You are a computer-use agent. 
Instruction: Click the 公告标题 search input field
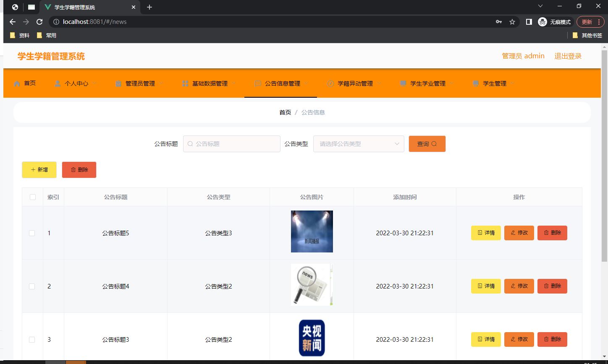232,144
